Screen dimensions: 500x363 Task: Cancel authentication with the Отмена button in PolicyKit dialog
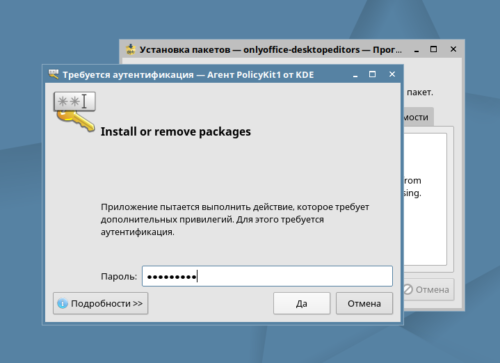pos(364,303)
